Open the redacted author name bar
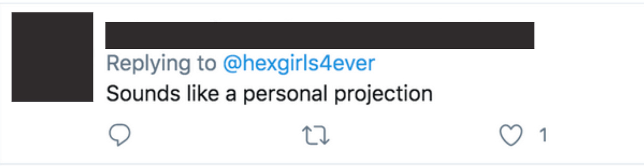Image resolution: width=644 pixels, height=166 pixels. click(x=320, y=35)
